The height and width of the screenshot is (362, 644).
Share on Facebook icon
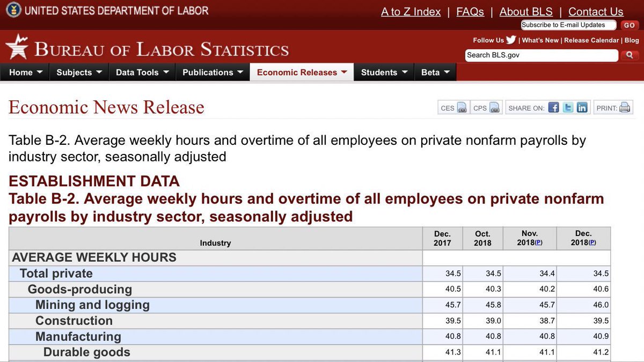coord(553,107)
